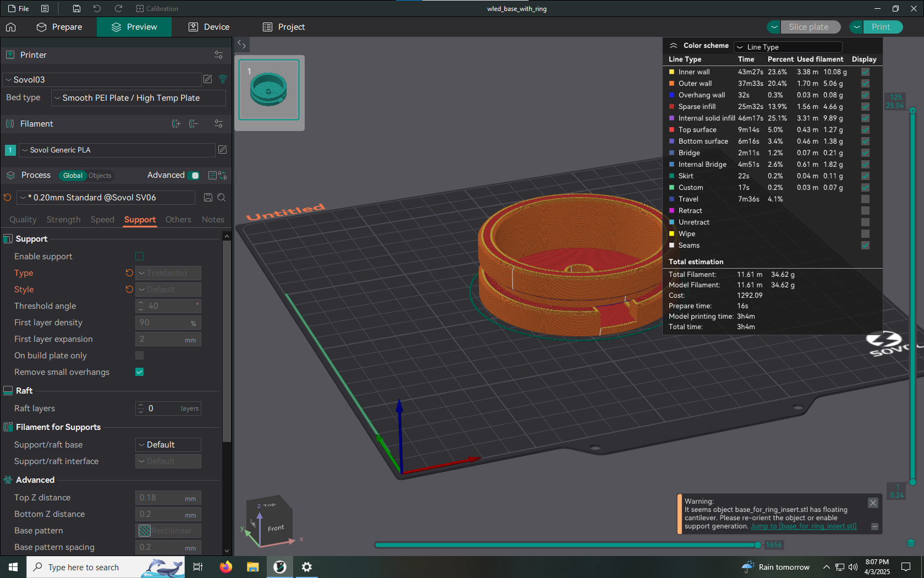The image size is (924, 578).
Task: Click the edit printer preset icon
Action: [207, 79]
